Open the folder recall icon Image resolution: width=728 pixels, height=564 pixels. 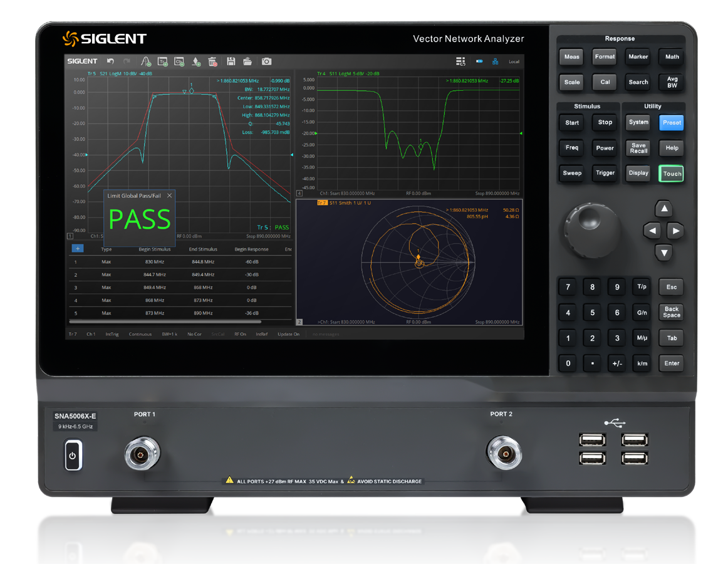[247, 61]
